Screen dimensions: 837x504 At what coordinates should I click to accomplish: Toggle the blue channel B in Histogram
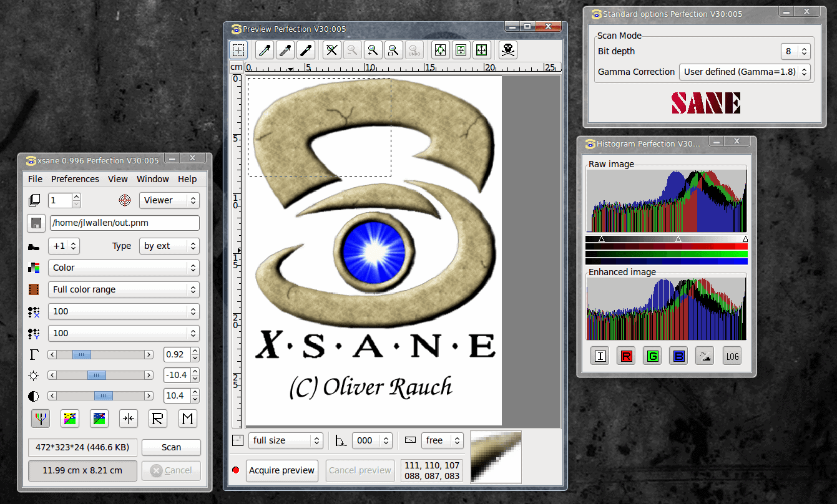click(x=679, y=356)
